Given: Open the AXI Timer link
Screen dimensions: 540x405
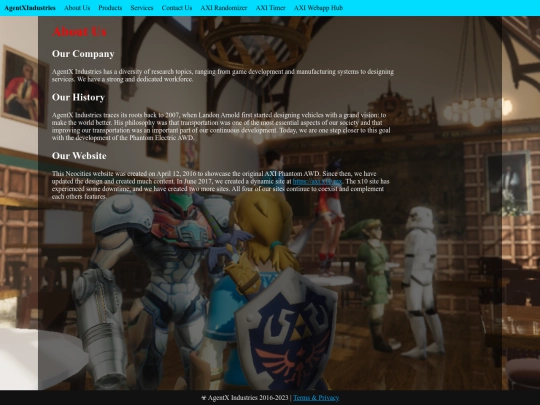Looking at the screenshot, I should click(x=271, y=8).
